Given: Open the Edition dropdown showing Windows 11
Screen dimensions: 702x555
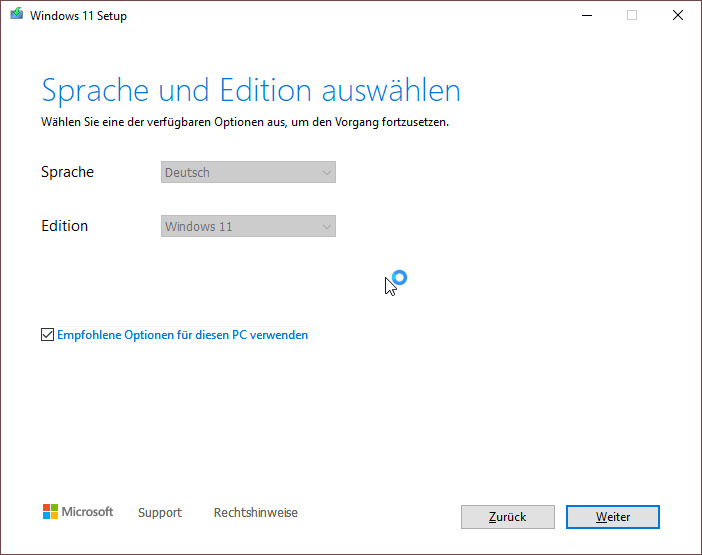Looking at the screenshot, I should (x=248, y=226).
